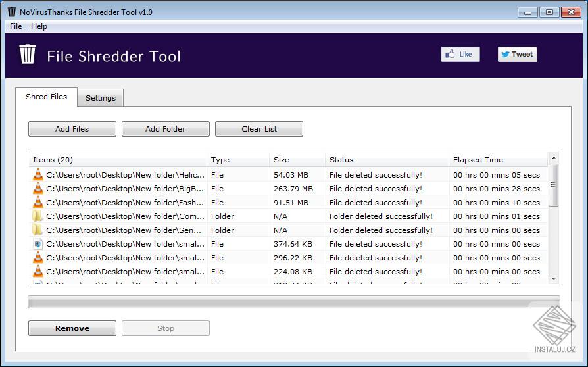Click the 00 mins 10 secs elapsed time
The image size is (588, 367).
tap(497, 203)
